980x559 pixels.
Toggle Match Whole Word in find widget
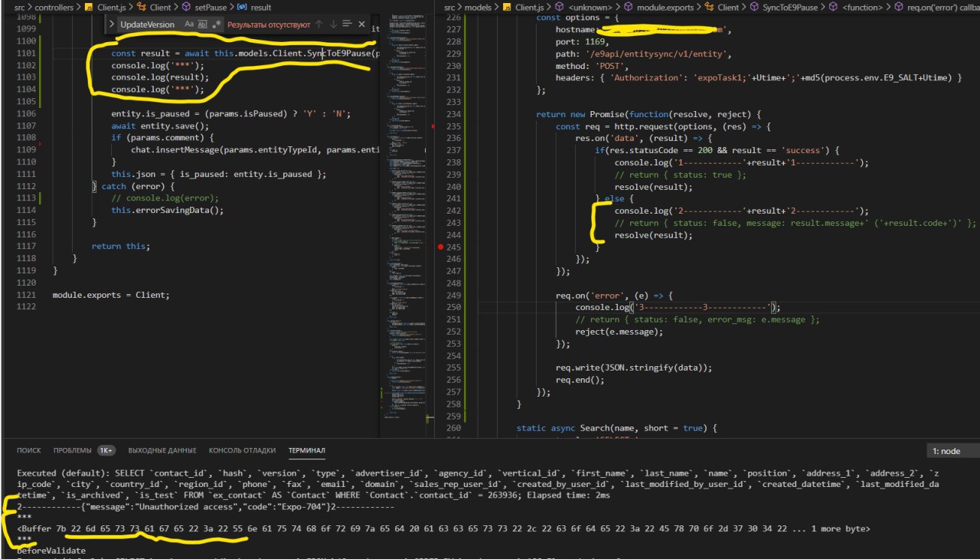(x=203, y=25)
